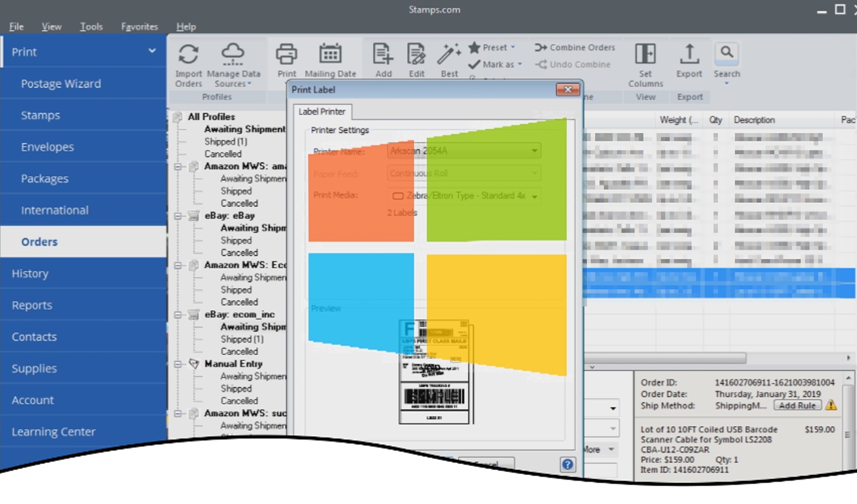The image size is (857, 504).
Task: Open Supplies in sidebar
Action: click(83, 368)
